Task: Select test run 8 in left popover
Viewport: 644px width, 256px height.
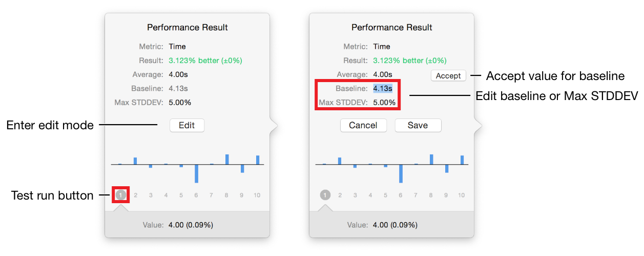Action: point(227,195)
